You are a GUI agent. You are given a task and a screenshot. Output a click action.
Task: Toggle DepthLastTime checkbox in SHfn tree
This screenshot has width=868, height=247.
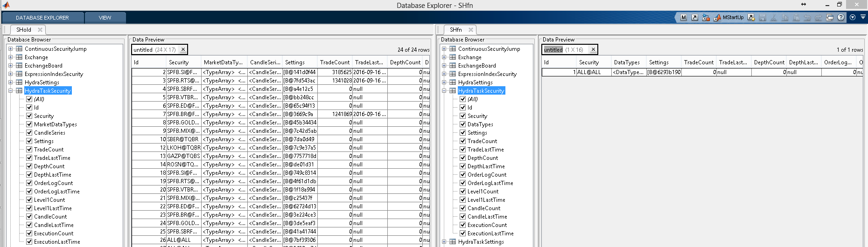click(x=463, y=166)
